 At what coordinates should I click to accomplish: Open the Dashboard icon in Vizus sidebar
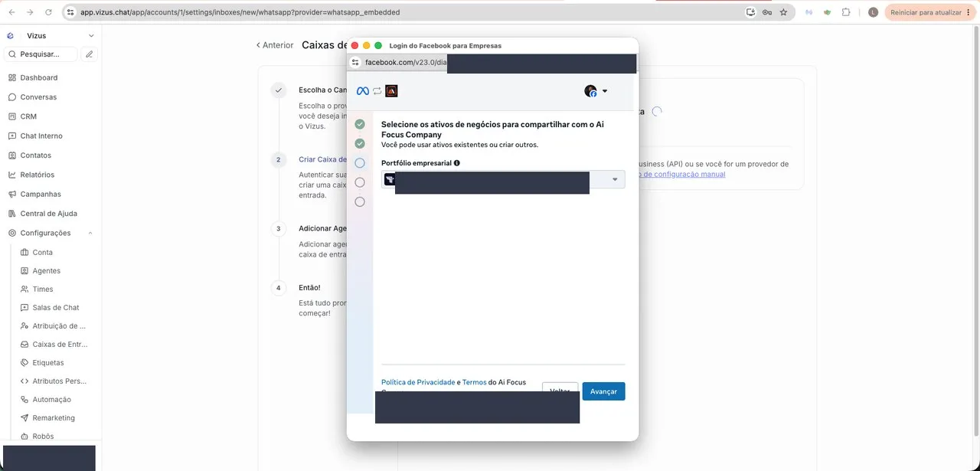coord(12,77)
